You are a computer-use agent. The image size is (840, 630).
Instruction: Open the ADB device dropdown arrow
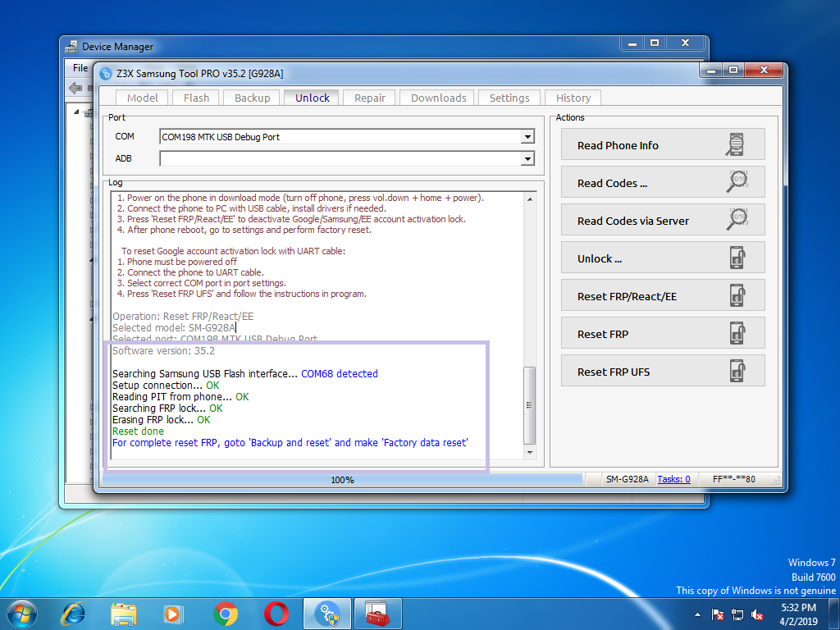pos(527,158)
